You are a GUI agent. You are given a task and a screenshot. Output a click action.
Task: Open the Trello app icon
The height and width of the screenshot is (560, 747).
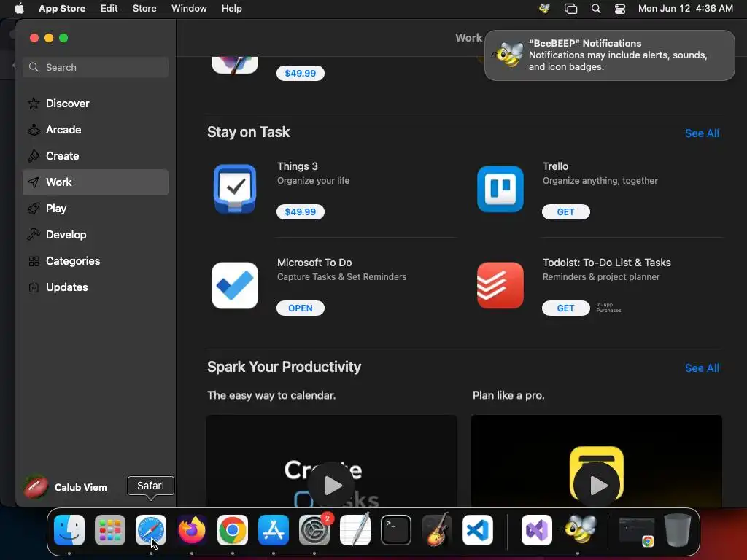pyautogui.click(x=500, y=189)
